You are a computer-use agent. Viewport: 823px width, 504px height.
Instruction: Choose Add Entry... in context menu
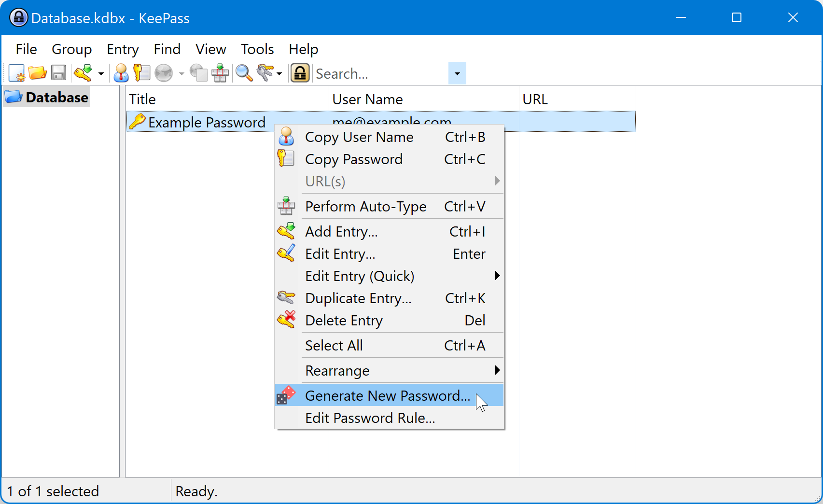[390, 232]
